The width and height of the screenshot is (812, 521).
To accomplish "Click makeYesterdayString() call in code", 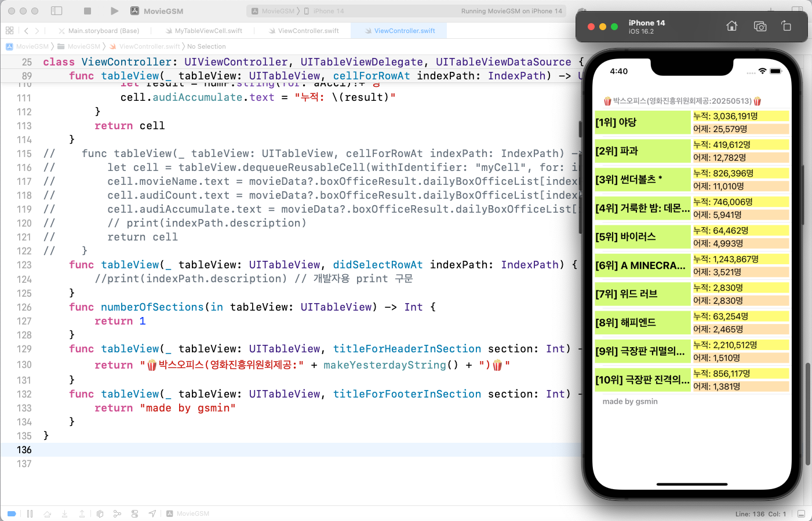I will [x=391, y=365].
